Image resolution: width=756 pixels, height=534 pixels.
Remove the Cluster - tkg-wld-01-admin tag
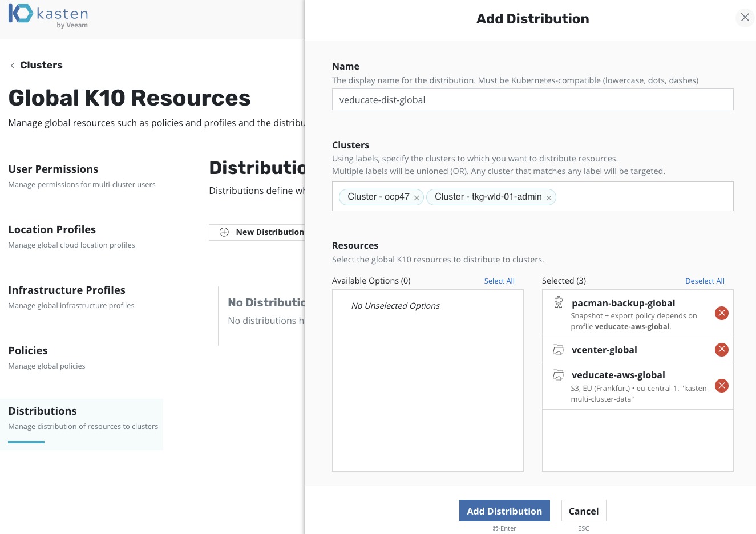(549, 198)
